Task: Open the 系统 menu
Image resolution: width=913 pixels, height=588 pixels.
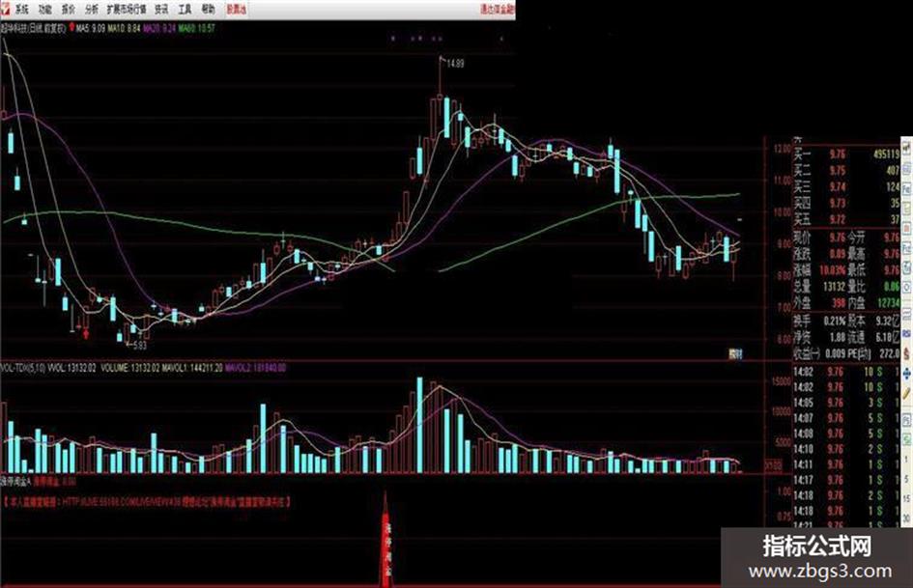Action: 21,9
